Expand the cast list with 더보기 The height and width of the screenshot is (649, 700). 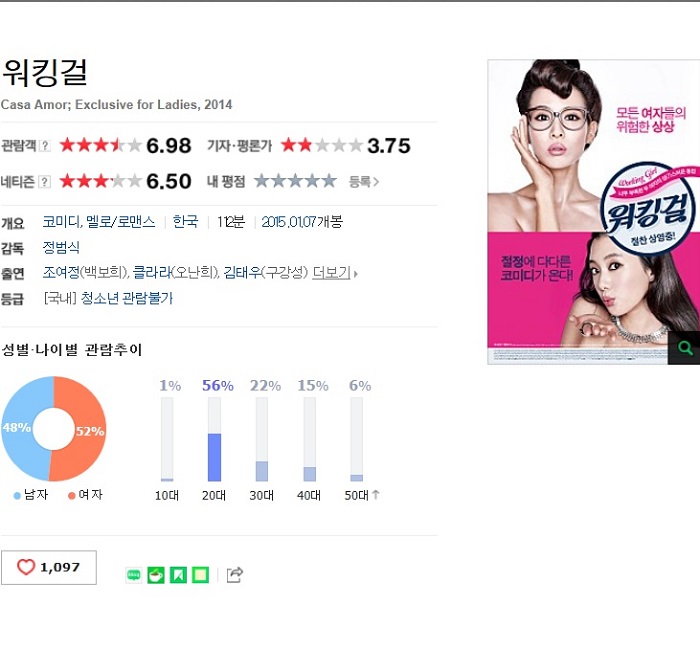(x=335, y=272)
